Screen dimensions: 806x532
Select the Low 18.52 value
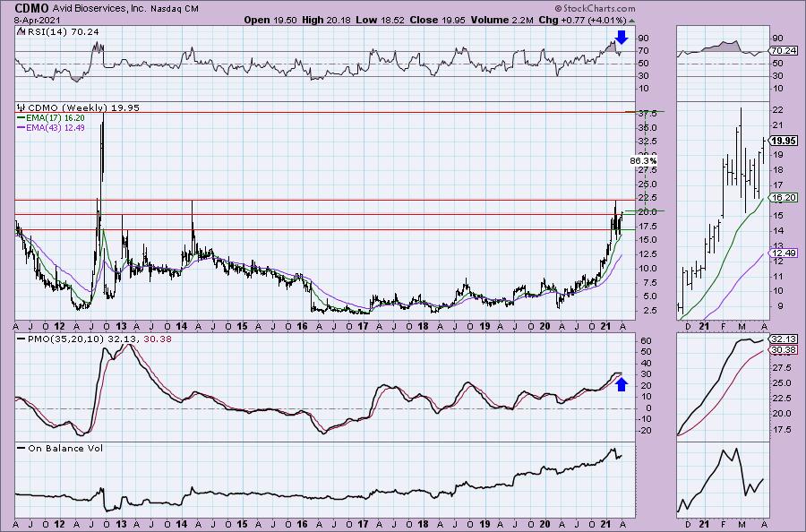[381, 20]
